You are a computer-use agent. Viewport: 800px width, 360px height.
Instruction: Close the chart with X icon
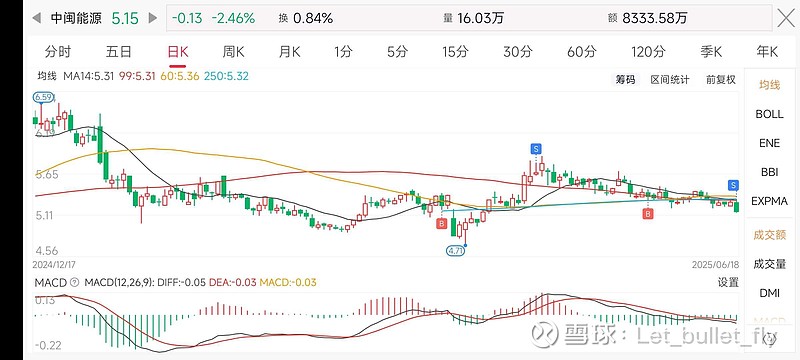click(x=786, y=18)
